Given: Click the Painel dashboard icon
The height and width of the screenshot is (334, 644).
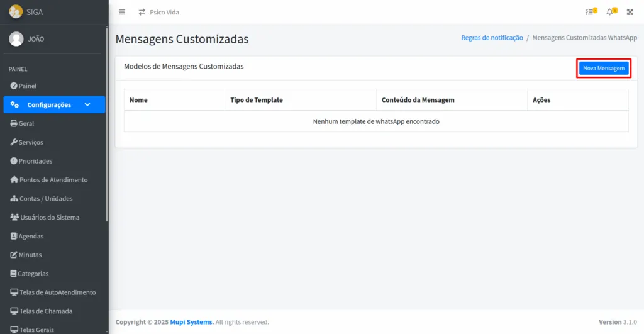Looking at the screenshot, I should coord(14,86).
